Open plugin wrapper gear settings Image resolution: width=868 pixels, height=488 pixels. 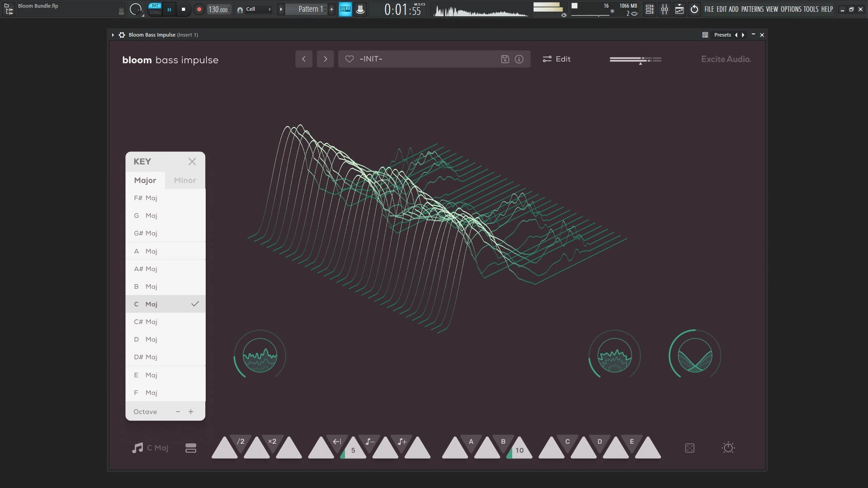pos(122,35)
